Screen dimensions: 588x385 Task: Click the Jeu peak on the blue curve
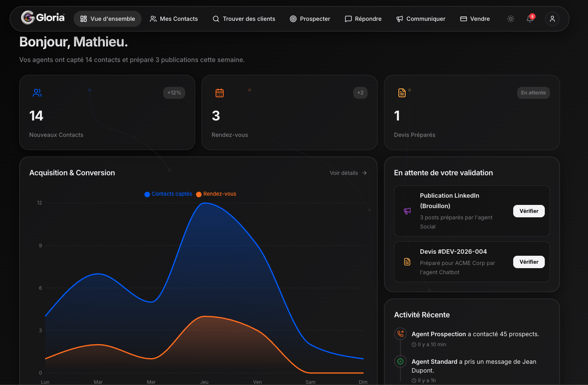click(205, 203)
